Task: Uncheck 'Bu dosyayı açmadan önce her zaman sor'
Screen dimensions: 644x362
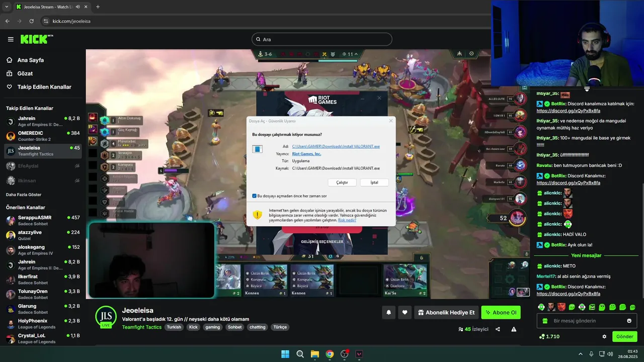Action: click(254, 196)
